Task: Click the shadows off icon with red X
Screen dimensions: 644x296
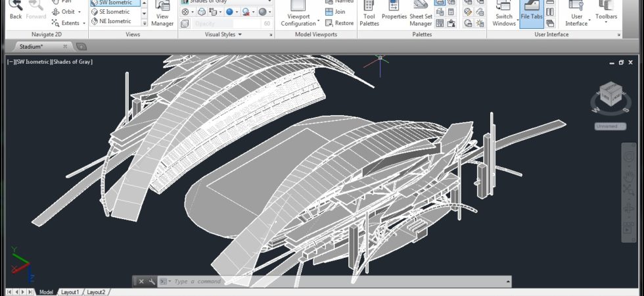Action: click(246, 12)
